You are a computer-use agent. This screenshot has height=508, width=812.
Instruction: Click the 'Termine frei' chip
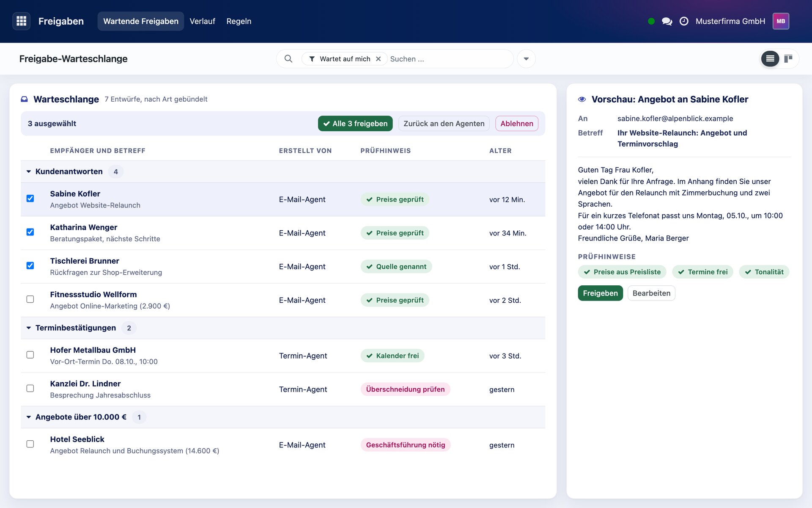click(702, 272)
